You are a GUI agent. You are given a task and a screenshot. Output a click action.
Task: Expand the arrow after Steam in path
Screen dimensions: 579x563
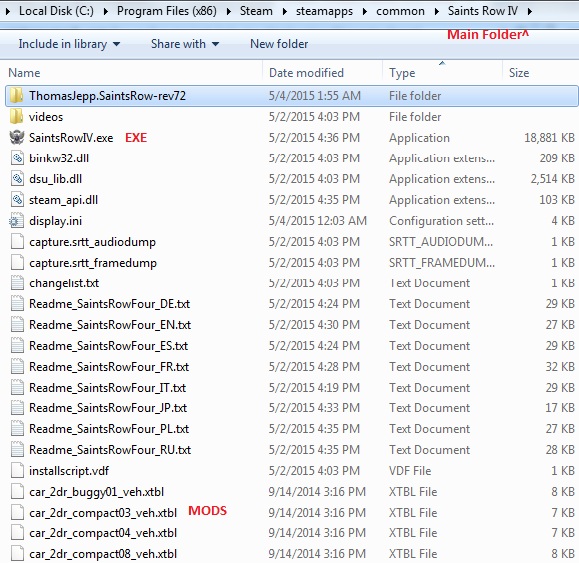pyautogui.click(x=284, y=11)
